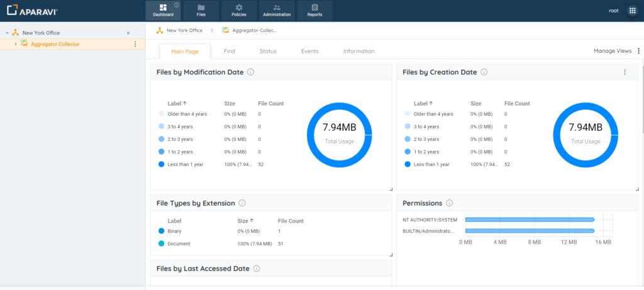Sort Modification Date table by Label
The image size is (644, 290).
click(x=177, y=104)
